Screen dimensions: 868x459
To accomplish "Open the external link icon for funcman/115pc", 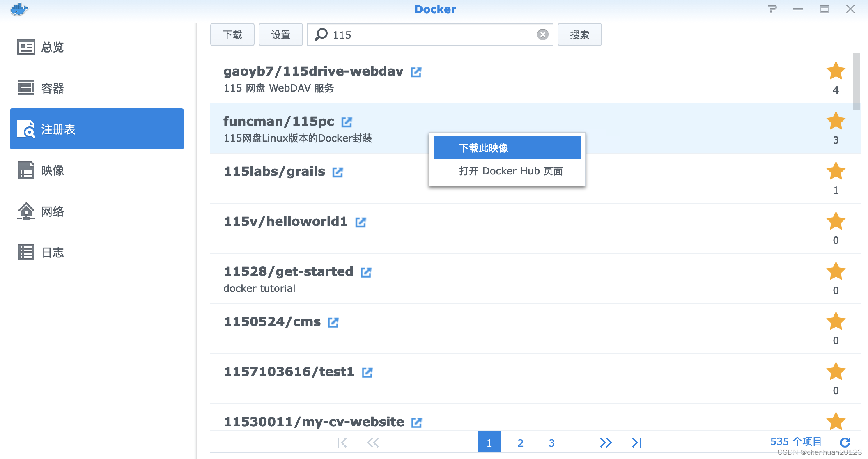I will pyautogui.click(x=347, y=122).
